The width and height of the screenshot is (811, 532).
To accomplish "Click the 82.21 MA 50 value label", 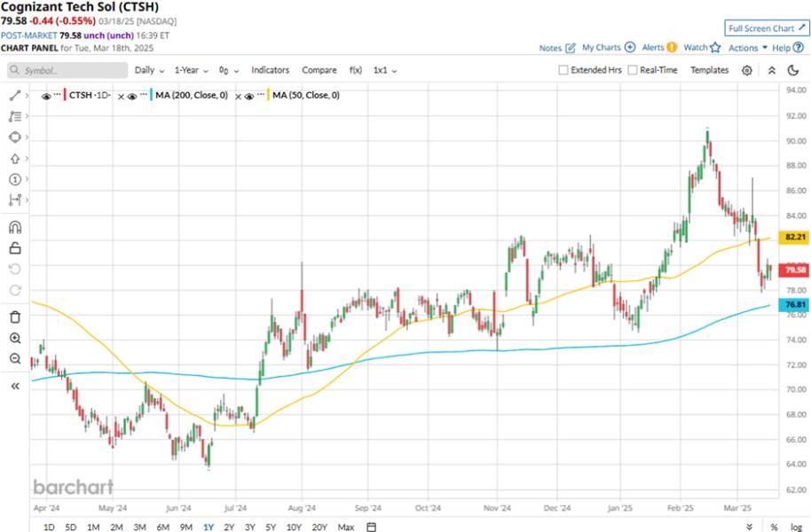I will [794, 237].
